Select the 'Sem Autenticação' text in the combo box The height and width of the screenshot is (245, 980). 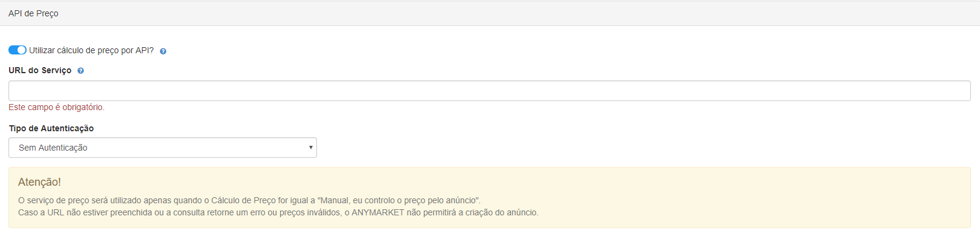coord(53,148)
